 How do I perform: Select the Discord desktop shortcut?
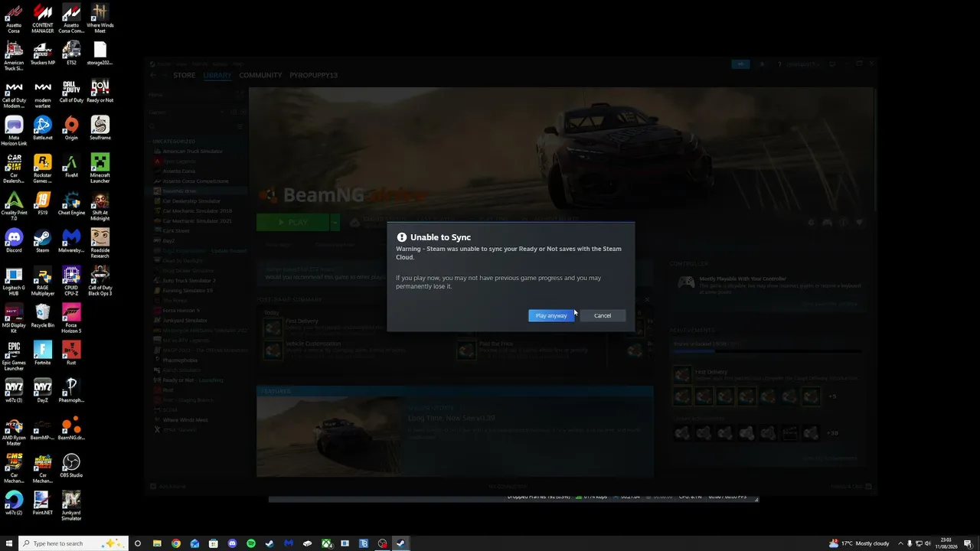pos(14,241)
